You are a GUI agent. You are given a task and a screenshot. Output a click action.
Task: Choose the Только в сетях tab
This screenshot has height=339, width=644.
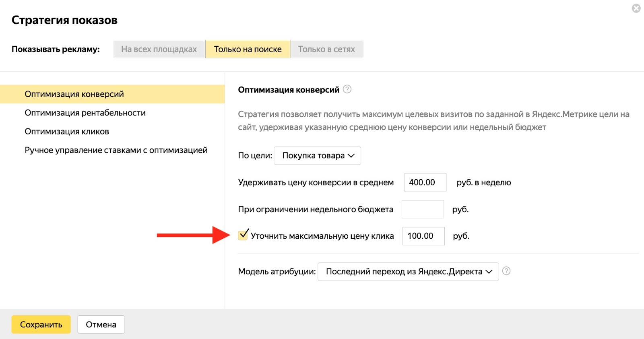coord(326,49)
